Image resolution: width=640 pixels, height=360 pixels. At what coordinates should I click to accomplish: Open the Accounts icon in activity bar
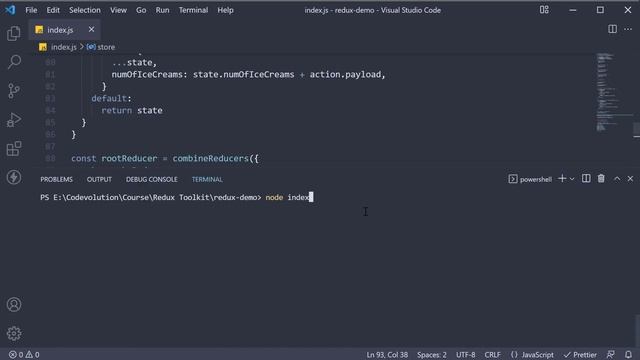[x=14, y=304]
